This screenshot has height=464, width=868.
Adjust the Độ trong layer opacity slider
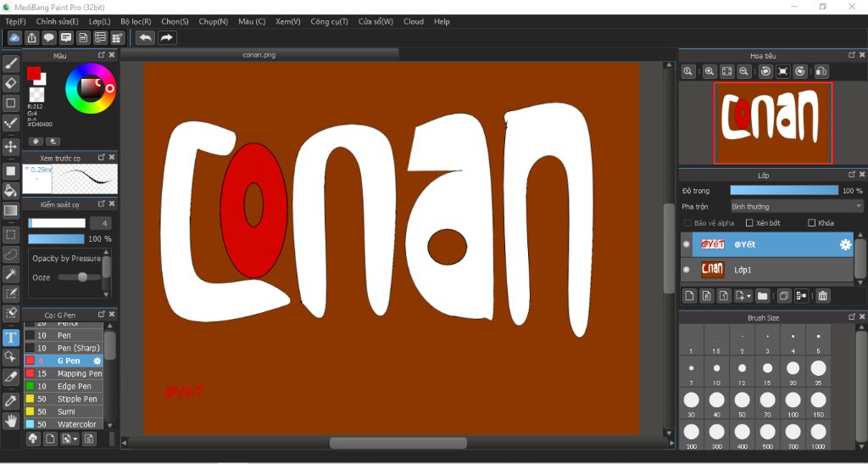click(x=784, y=191)
